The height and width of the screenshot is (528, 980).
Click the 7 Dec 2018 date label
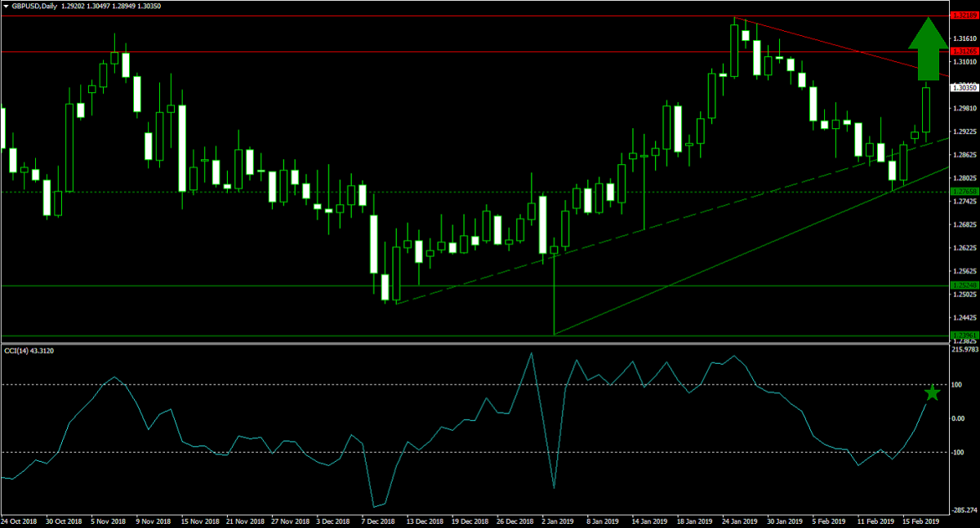coord(377,520)
